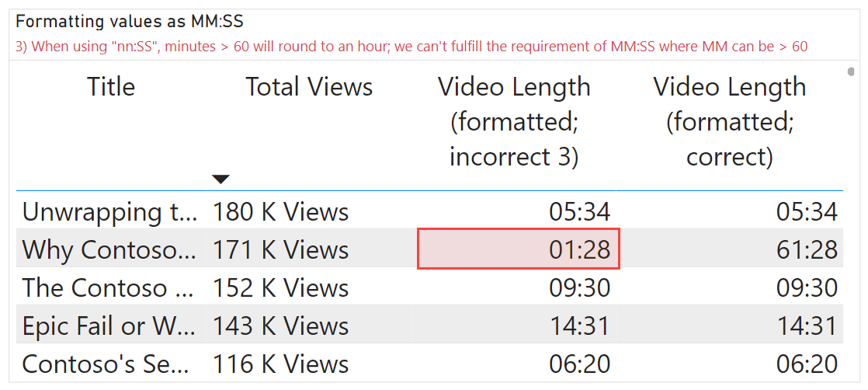Screen dimensions: 868x390
Task: Click the sort arrow under Total Views
Action: click(x=221, y=179)
